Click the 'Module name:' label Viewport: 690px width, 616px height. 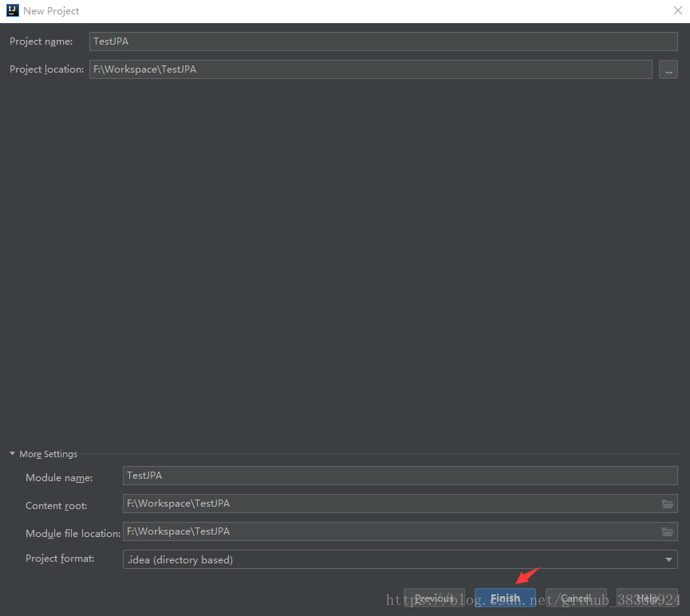pyautogui.click(x=59, y=478)
